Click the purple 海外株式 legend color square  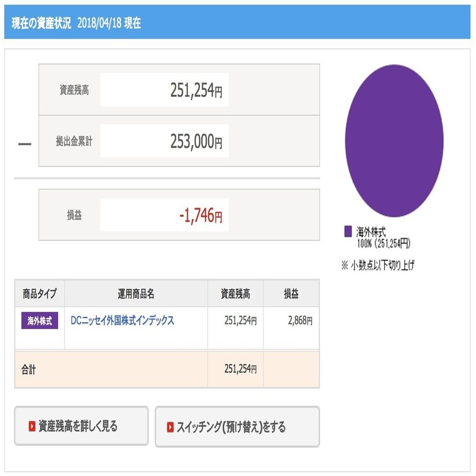pos(348,231)
